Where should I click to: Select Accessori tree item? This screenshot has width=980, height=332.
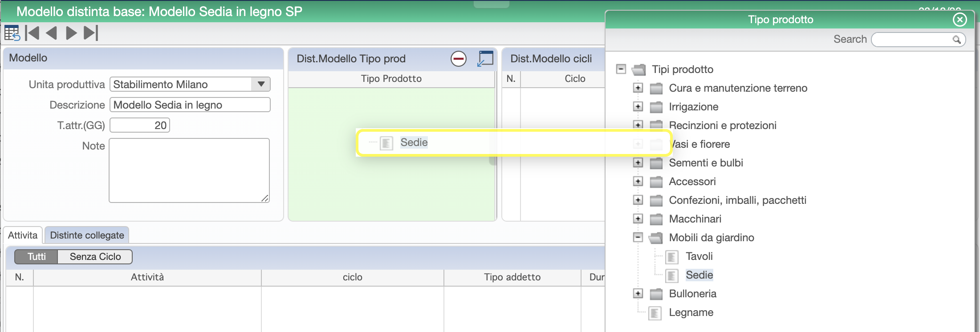tap(692, 182)
